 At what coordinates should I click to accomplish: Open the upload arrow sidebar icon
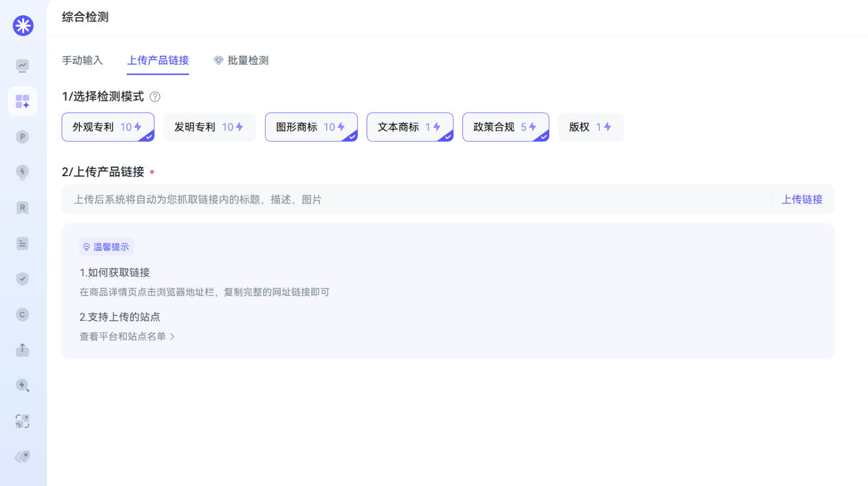(x=22, y=350)
